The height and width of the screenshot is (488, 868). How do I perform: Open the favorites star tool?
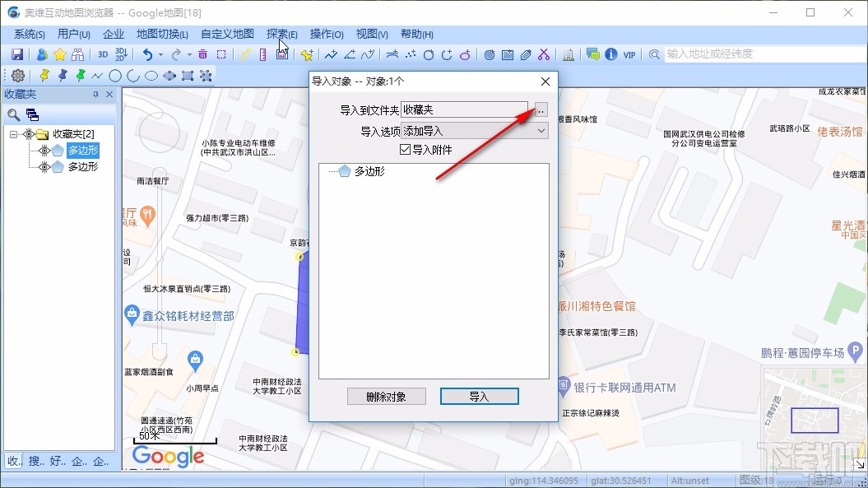(x=58, y=53)
